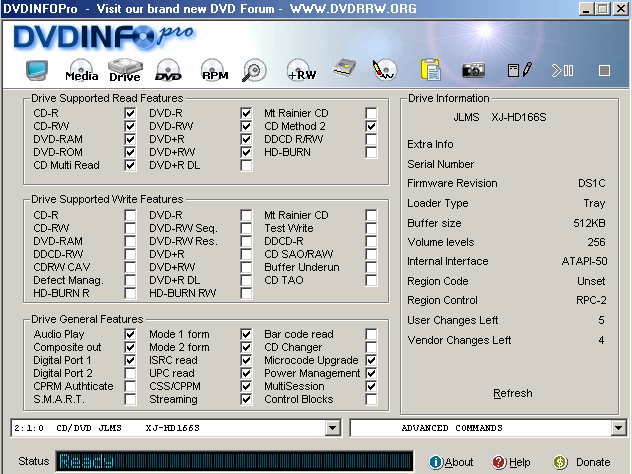Screen dimensions: 632x474
Task: Click the play/pause toolbar icon
Action: [562, 71]
